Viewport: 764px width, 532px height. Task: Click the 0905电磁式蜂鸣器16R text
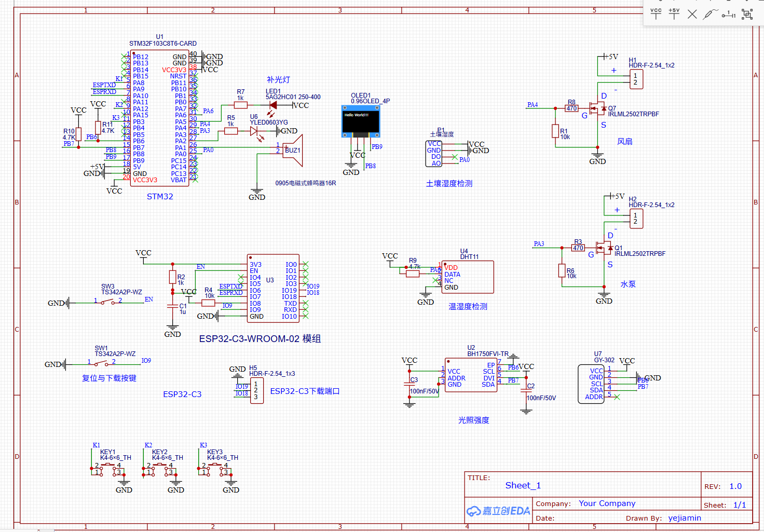coord(306,183)
